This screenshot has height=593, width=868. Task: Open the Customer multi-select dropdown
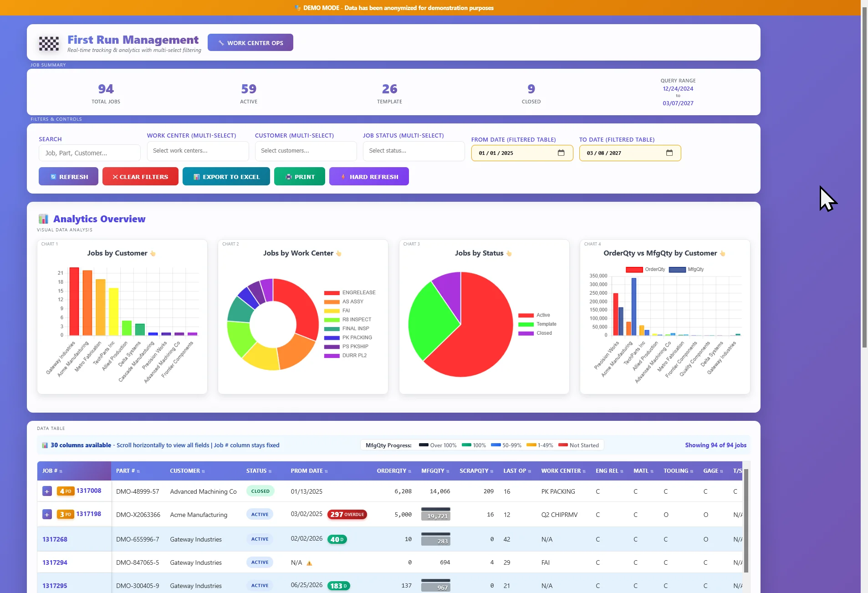(x=306, y=151)
